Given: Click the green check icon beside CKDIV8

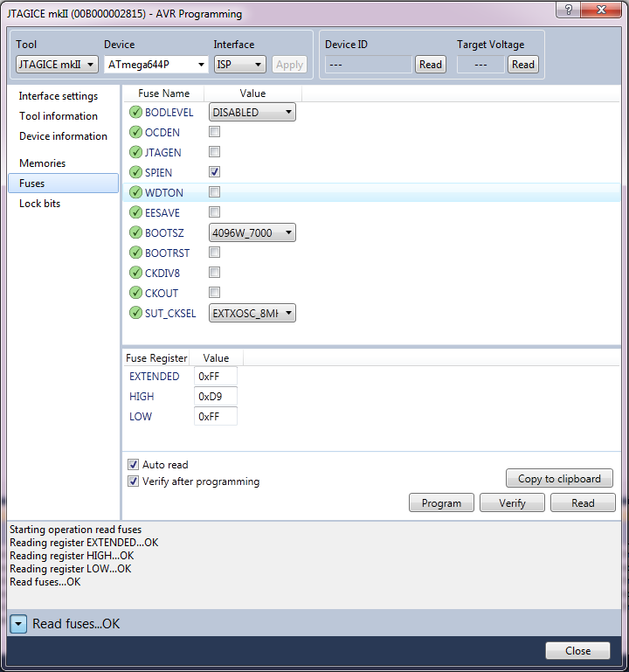Looking at the screenshot, I should [x=135, y=273].
